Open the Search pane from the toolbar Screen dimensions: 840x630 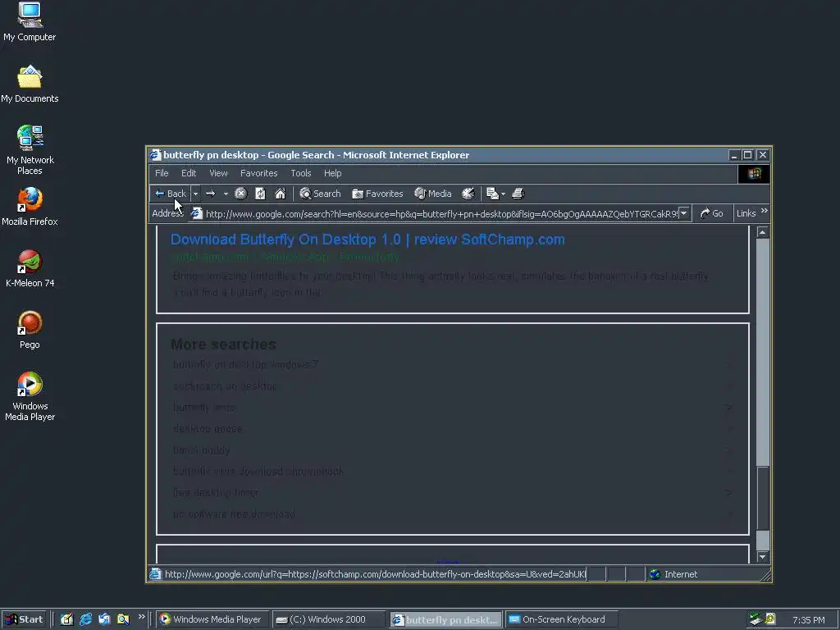point(320,194)
